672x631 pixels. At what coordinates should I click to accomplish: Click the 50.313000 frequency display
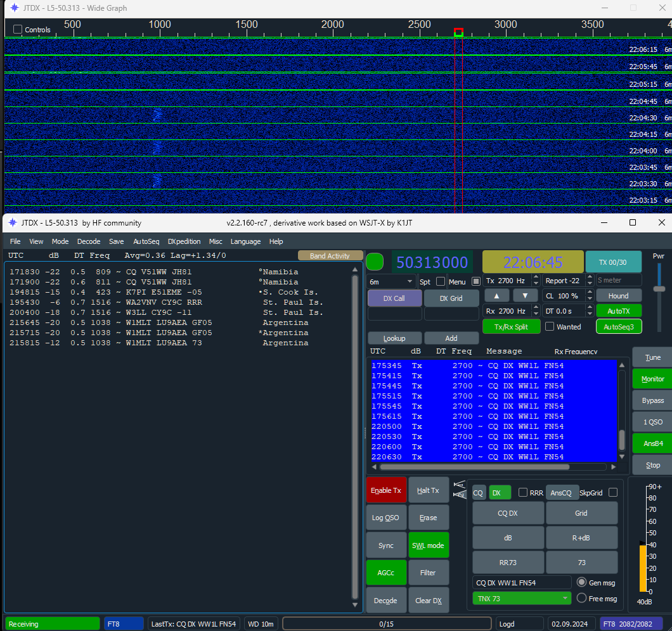(x=432, y=262)
